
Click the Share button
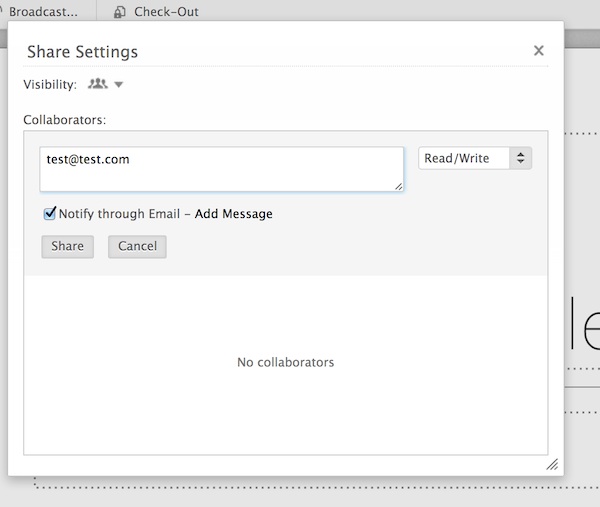point(67,246)
